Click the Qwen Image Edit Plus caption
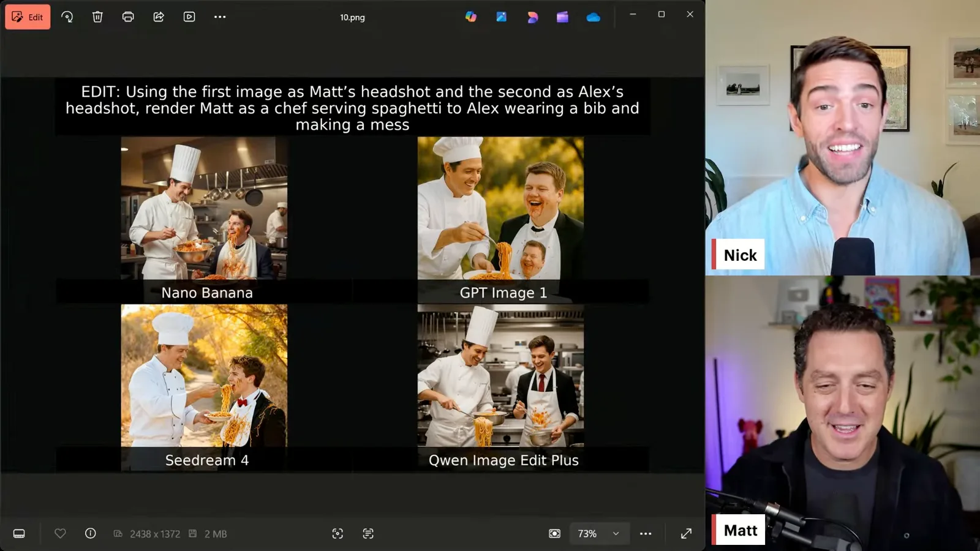 (503, 460)
